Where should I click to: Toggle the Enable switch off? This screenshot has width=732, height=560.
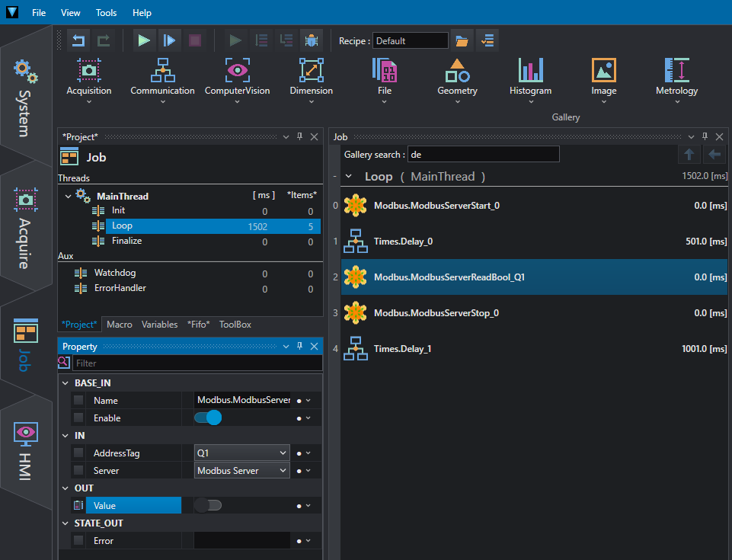pyautogui.click(x=208, y=418)
